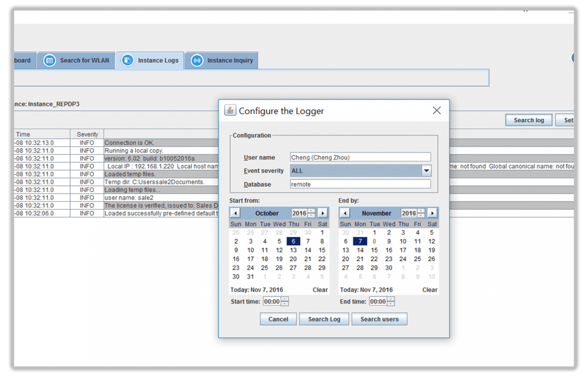Select October 13 in Start from calendar
The width and height of the screenshot is (588, 377).
pyautogui.click(x=293, y=250)
